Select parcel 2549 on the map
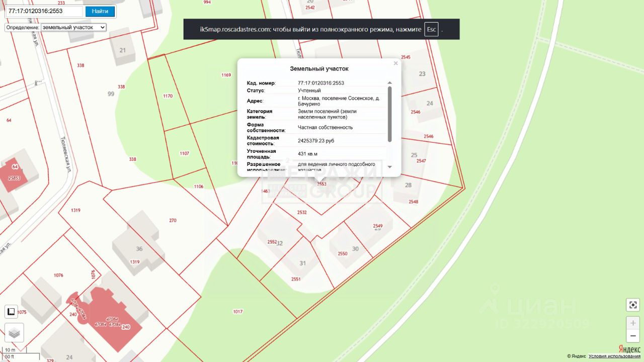 pos(378,226)
